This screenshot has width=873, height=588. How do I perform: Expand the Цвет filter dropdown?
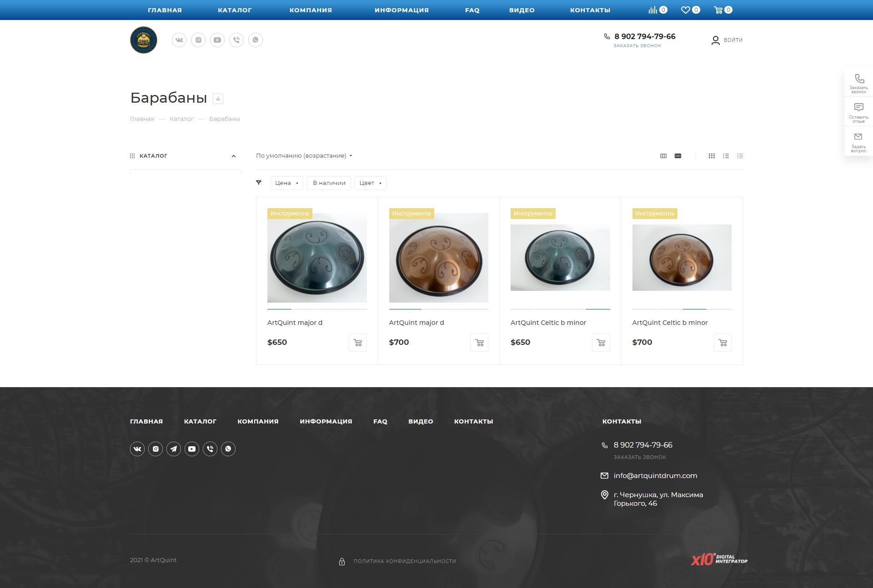pos(370,183)
